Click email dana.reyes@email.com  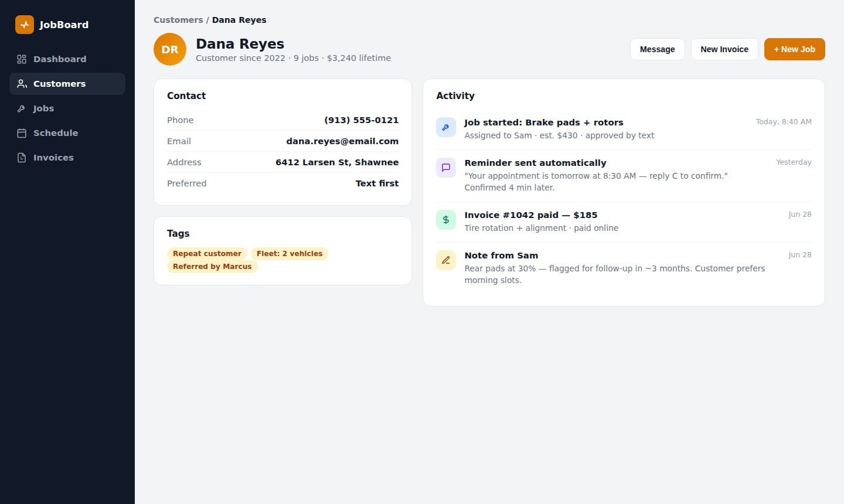coord(342,141)
